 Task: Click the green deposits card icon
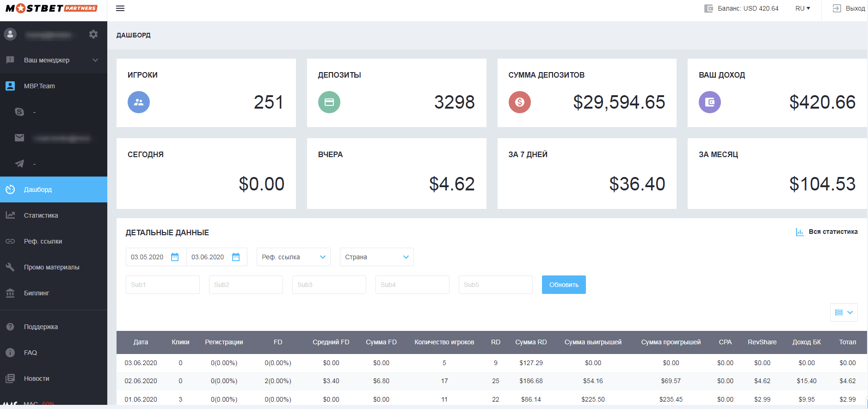329,102
